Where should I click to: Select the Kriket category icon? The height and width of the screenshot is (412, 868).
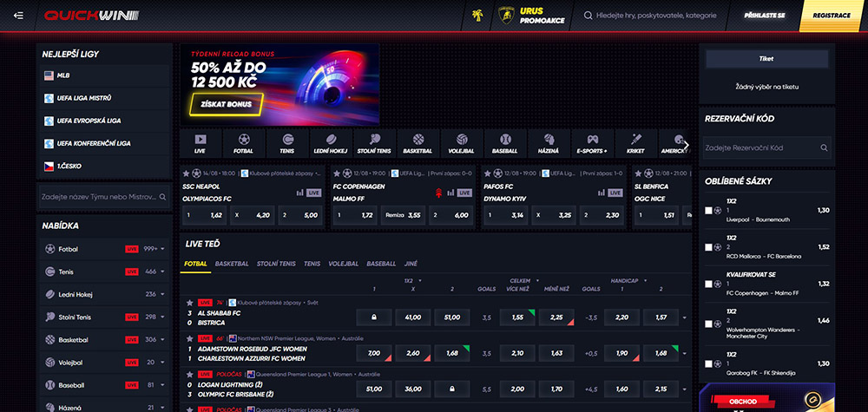click(635, 140)
